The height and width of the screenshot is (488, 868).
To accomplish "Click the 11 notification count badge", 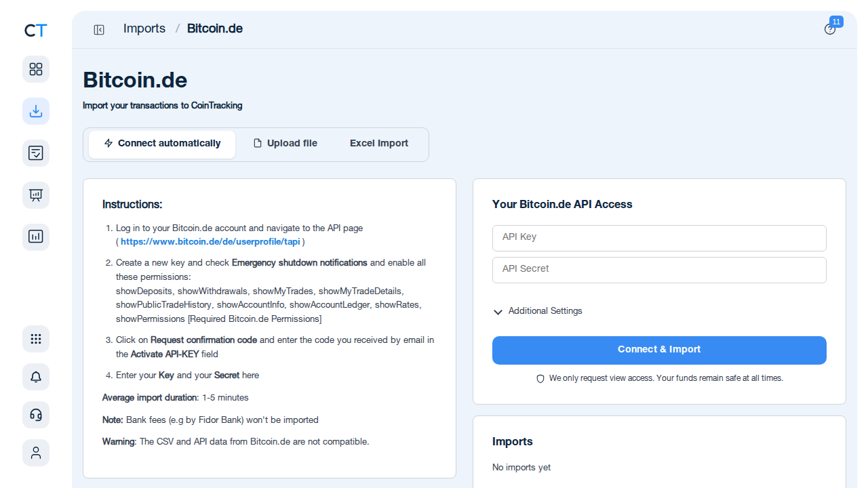I will tap(836, 22).
